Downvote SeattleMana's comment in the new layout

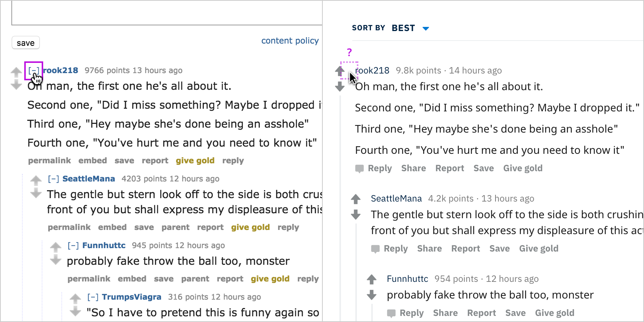click(356, 215)
